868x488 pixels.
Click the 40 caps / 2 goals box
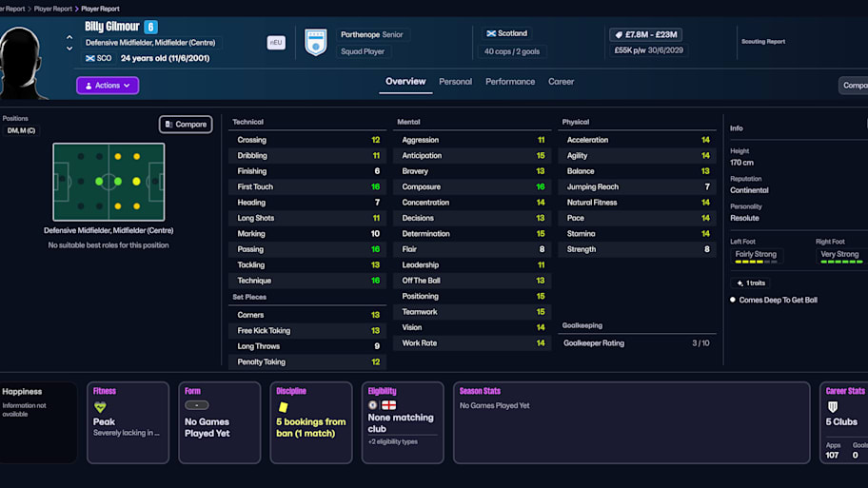511,51
